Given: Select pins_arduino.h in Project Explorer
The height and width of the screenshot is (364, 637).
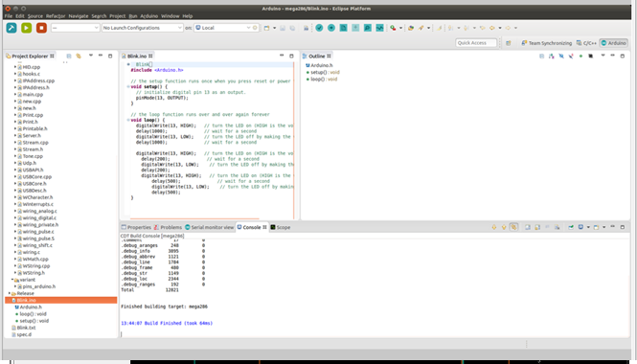Looking at the screenshot, I should tap(39, 286).
